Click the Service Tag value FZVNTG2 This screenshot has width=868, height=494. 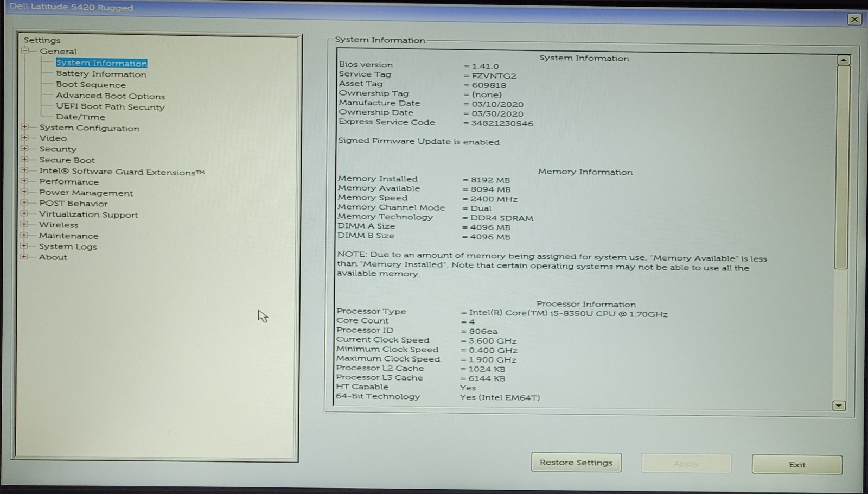tap(494, 76)
